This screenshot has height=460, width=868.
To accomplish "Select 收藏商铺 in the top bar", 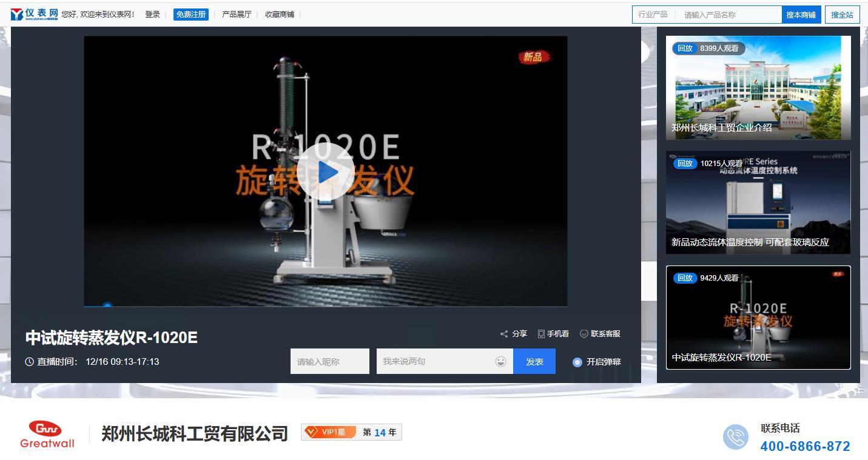I will [x=280, y=15].
